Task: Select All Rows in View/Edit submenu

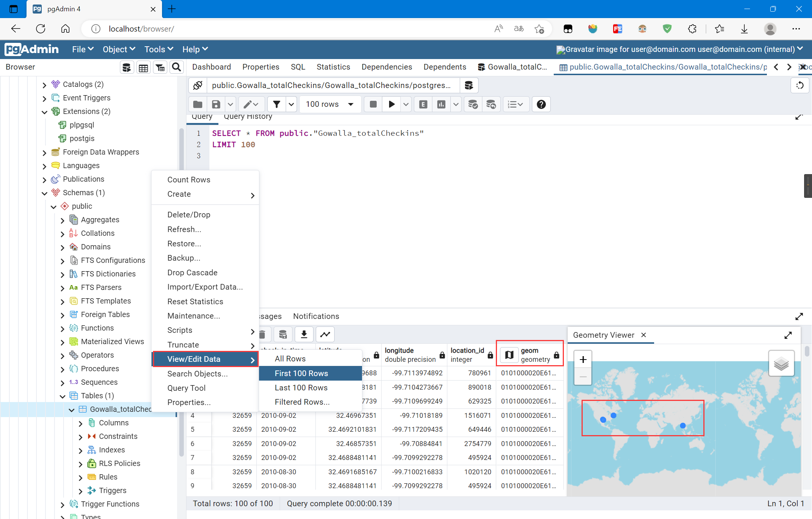Action: 311,359
